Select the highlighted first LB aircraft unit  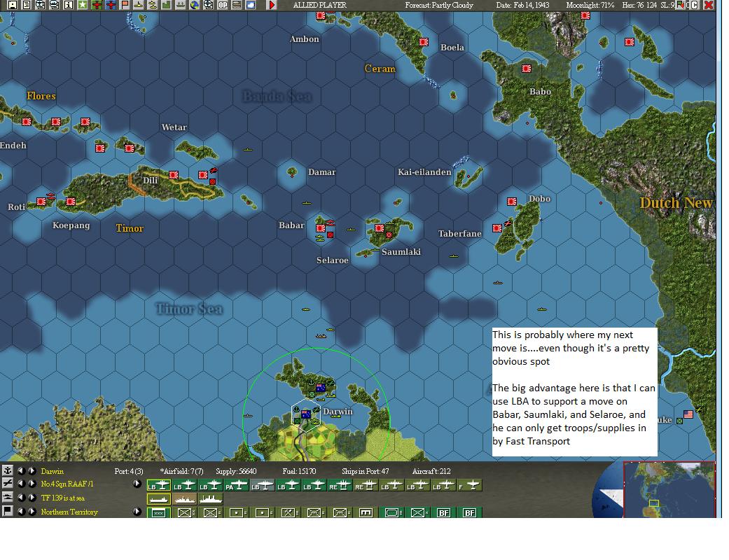click(158, 486)
